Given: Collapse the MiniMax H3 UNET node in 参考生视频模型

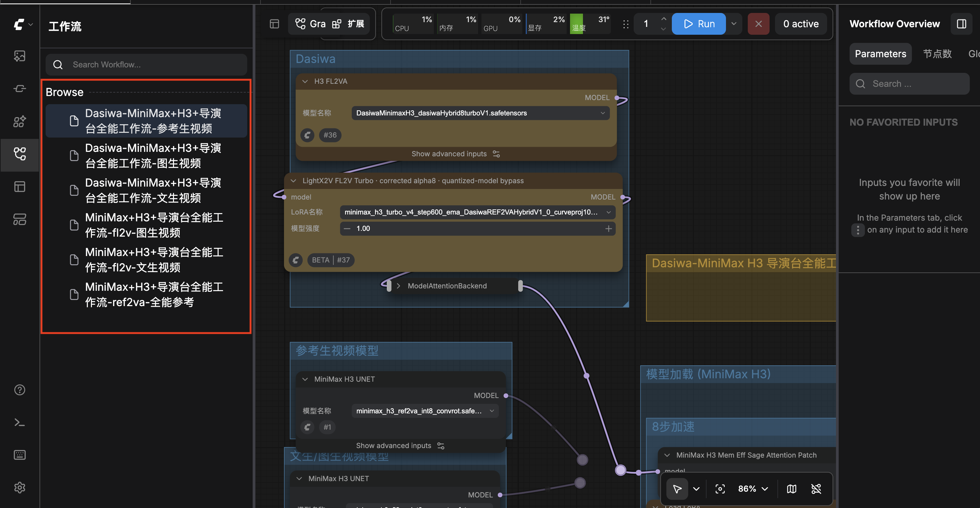Looking at the screenshot, I should tap(305, 379).
